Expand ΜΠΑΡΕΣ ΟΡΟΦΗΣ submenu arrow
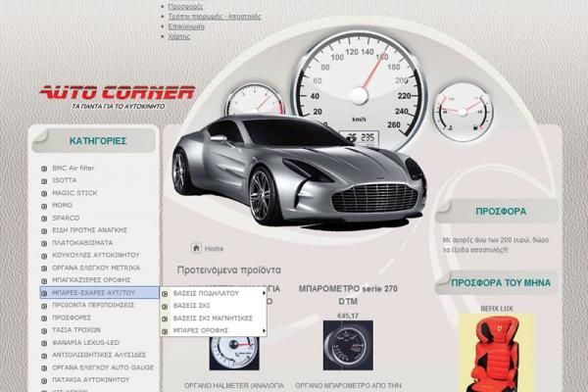 (264, 330)
